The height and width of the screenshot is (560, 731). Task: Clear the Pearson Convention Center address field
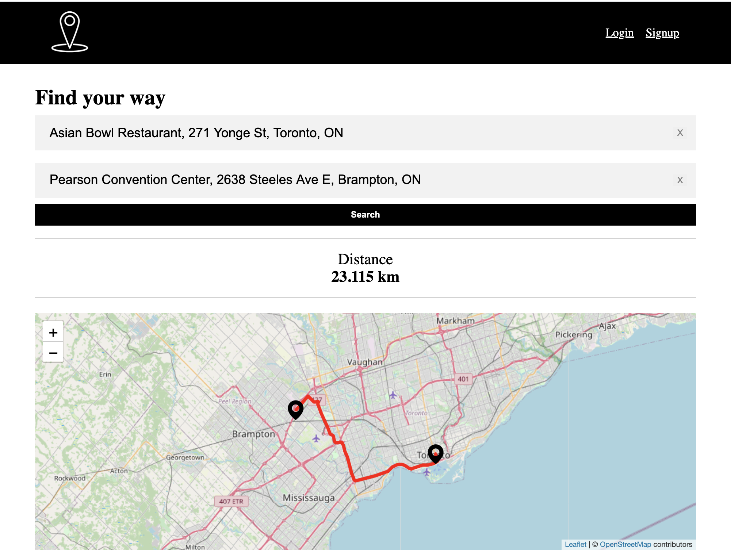pyautogui.click(x=680, y=180)
